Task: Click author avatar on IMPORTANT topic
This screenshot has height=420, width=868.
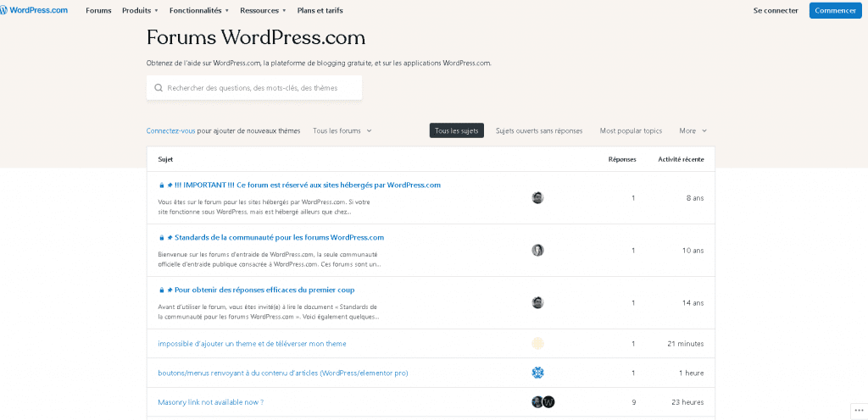Action: coord(537,197)
